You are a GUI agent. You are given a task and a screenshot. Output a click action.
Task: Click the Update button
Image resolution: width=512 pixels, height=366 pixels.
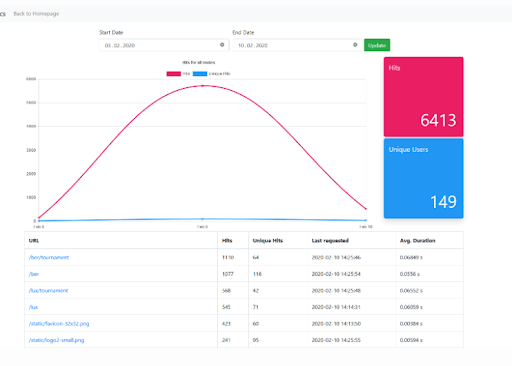(x=377, y=45)
